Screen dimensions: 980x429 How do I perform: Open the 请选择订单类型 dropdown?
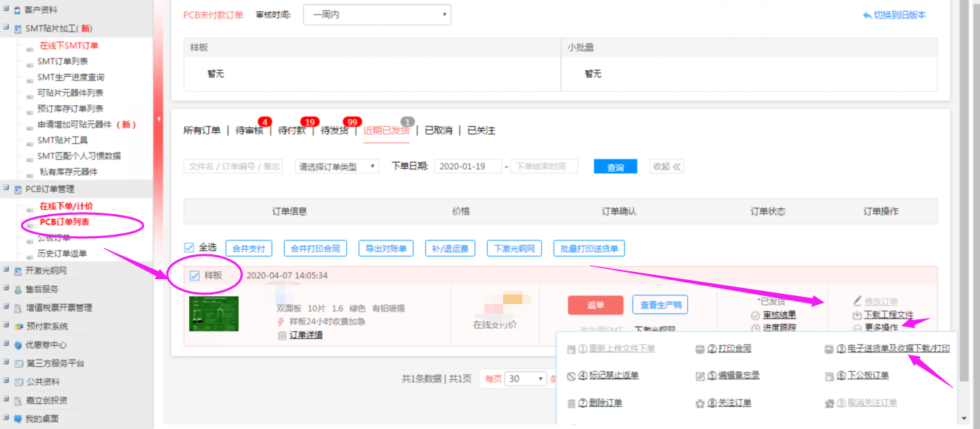pyautogui.click(x=337, y=167)
